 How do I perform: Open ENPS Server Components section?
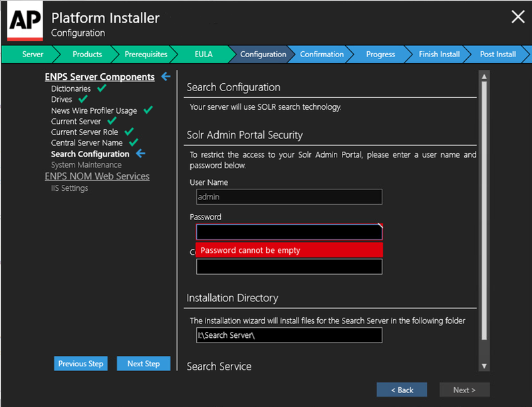click(100, 77)
